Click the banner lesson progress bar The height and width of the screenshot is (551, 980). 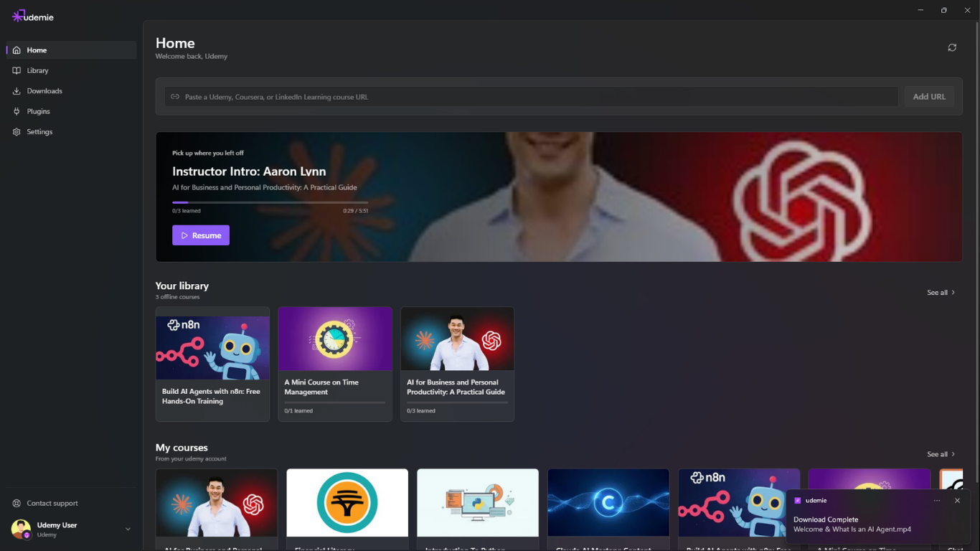[x=270, y=202]
